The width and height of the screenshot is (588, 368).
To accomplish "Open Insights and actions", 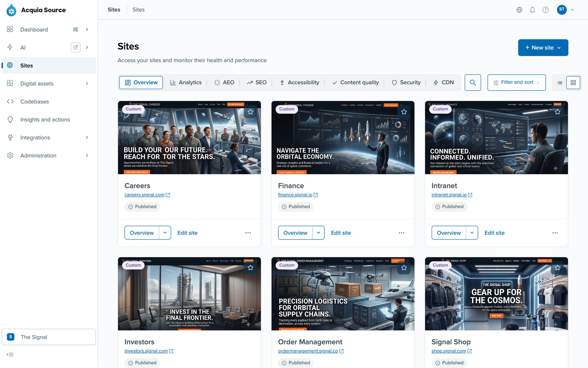I will point(45,119).
